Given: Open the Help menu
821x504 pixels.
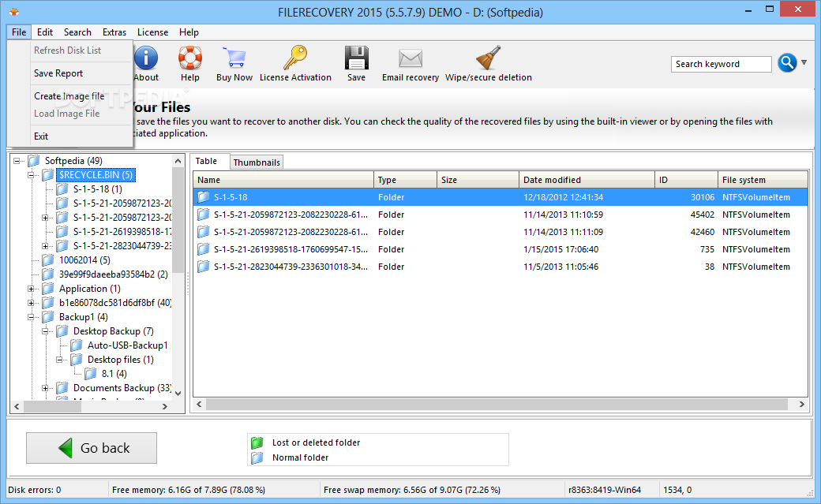Looking at the screenshot, I should pyautogui.click(x=189, y=32).
